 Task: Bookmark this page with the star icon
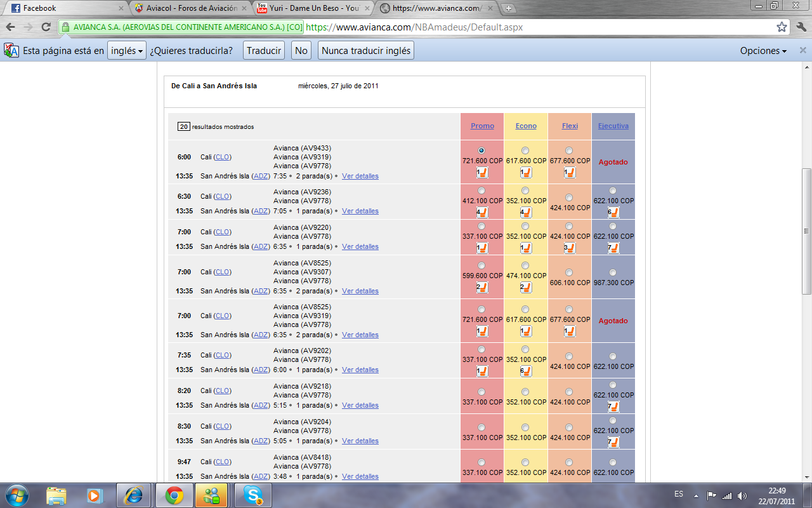coord(782,27)
